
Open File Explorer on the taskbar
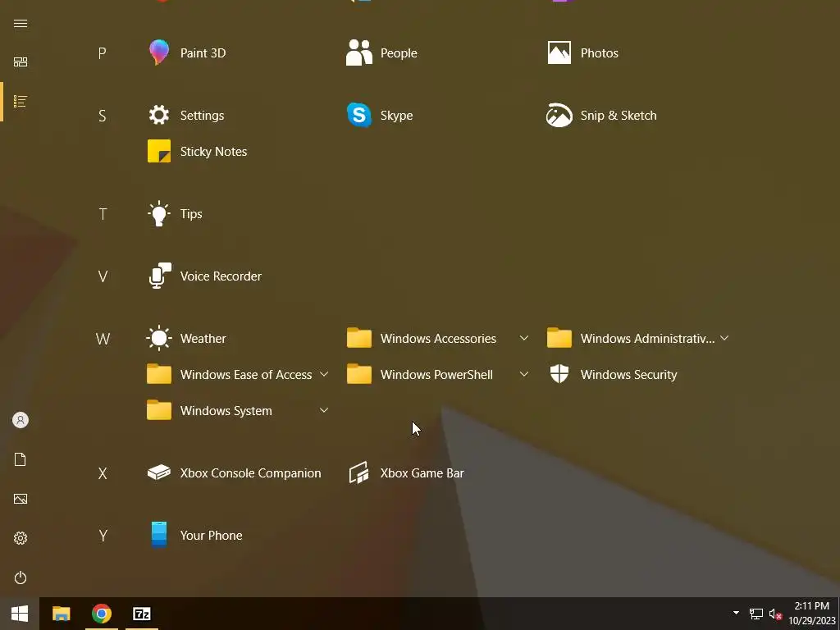pos(61,614)
